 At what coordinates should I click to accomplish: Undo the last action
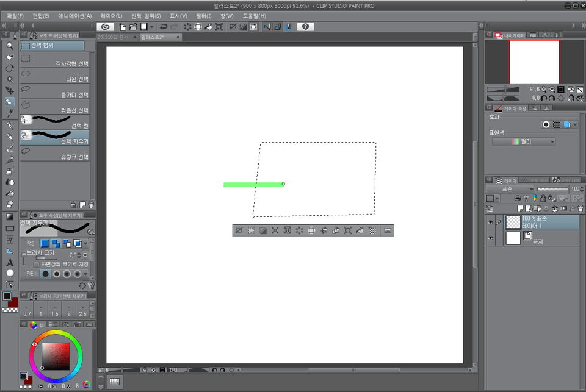coord(164,27)
